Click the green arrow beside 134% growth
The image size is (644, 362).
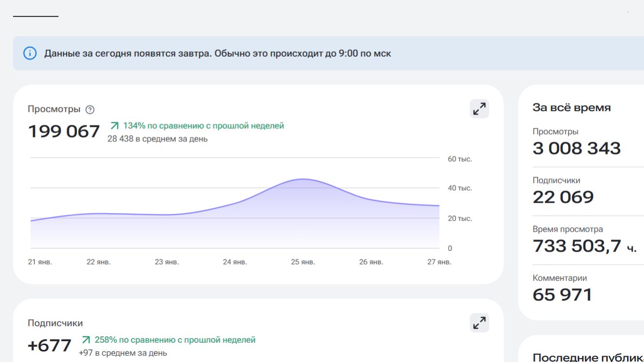115,126
